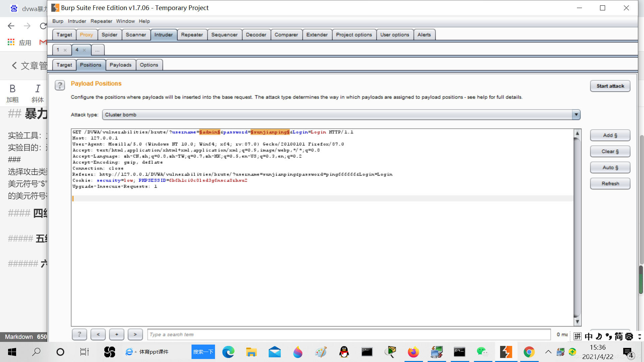
Task: Open Task View on the taskbar
Action: 84,352
